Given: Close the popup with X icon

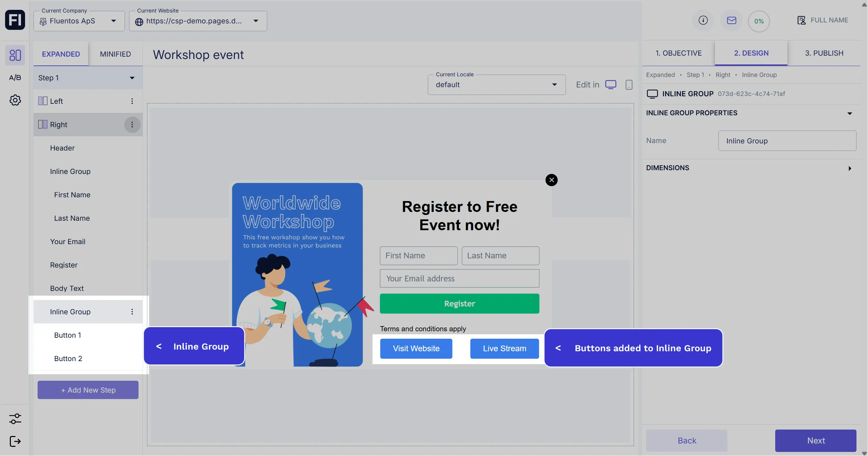Looking at the screenshot, I should pyautogui.click(x=551, y=180).
